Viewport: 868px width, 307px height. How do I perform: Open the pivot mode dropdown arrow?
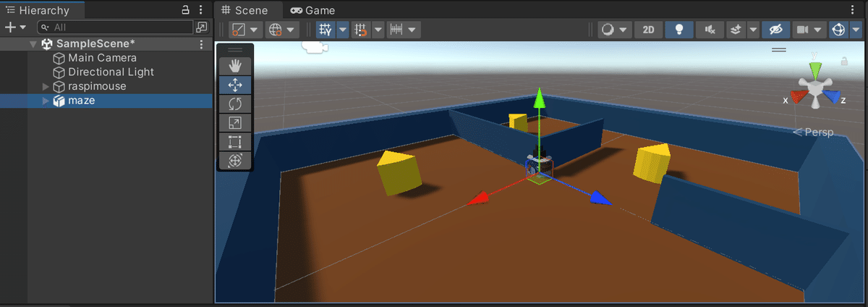(x=255, y=30)
